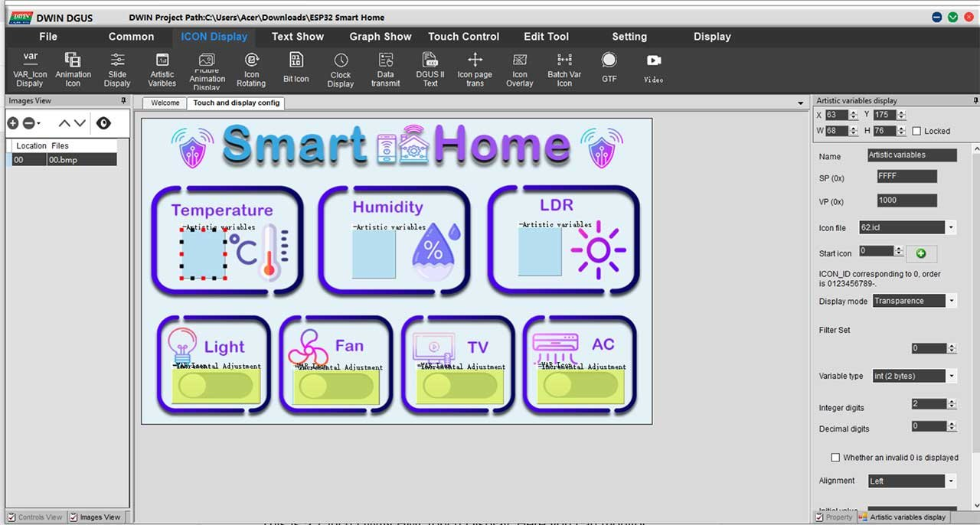
Task: Select the Animation Icon tool
Action: point(73,68)
